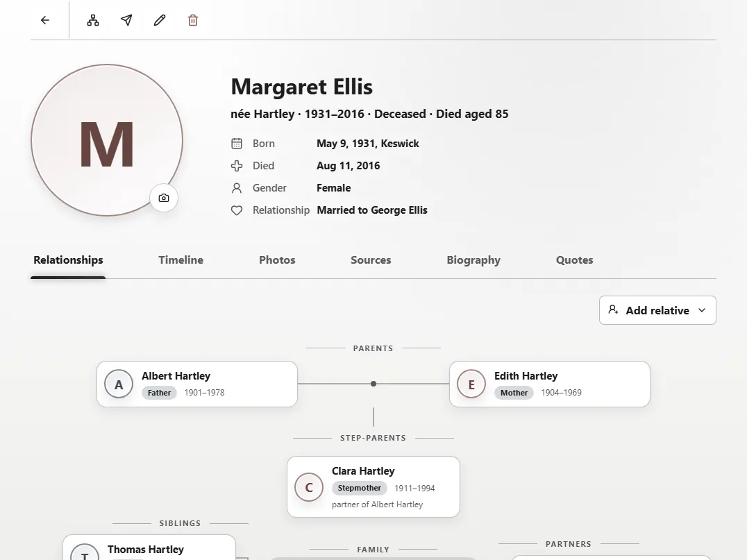Click the calendar icon beside Born
747x560 pixels.
pyautogui.click(x=237, y=144)
